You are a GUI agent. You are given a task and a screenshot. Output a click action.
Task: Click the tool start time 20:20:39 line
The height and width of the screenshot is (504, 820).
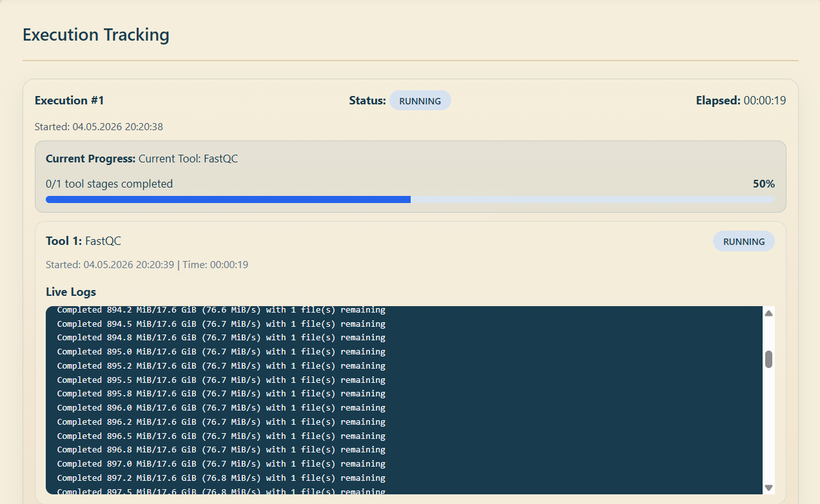pyautogui.click(x=147, y=265)
